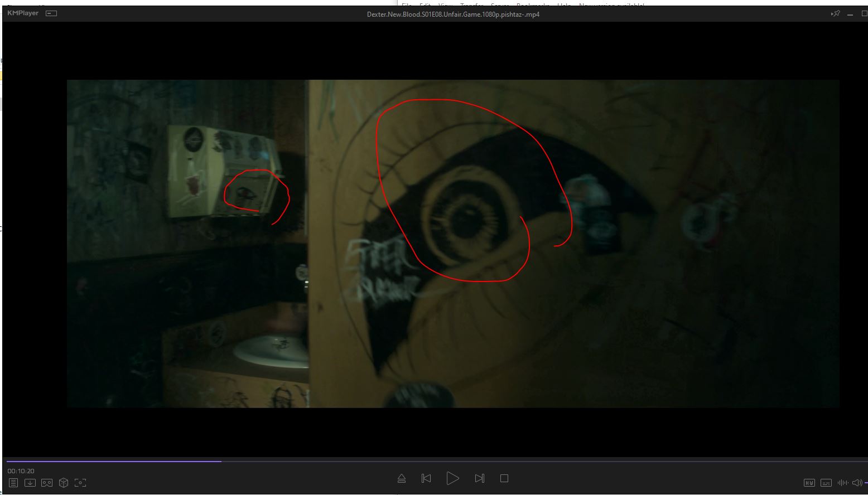Toggle HW hardware acceleration

pos(809,483)
